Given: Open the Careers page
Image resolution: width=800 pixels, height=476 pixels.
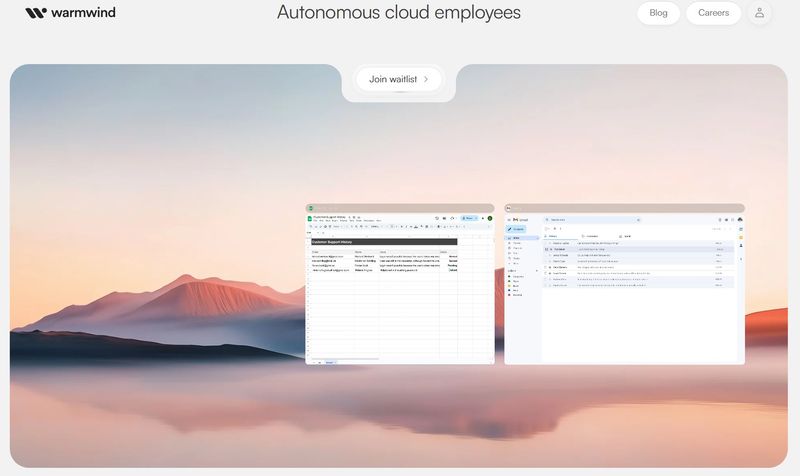Looking at the screenshot, I should click(713, 13).
